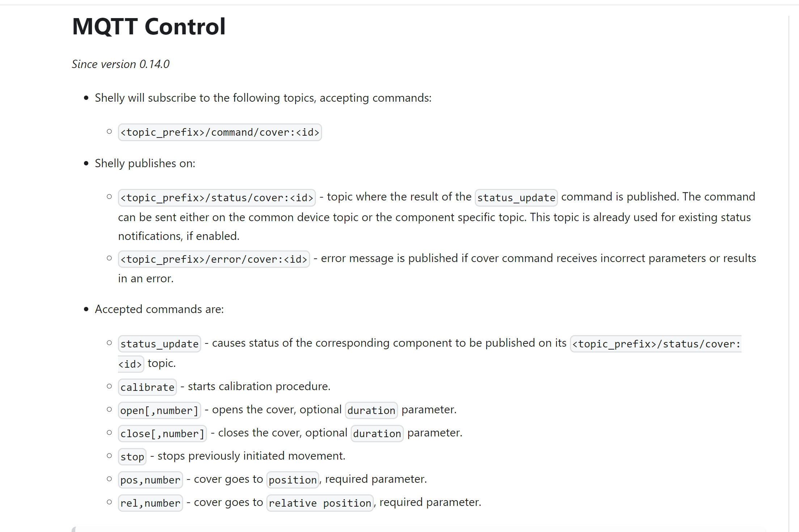Click duration parameter in the close command line
This screenshot has height=532, width=799.
[377, 434]
